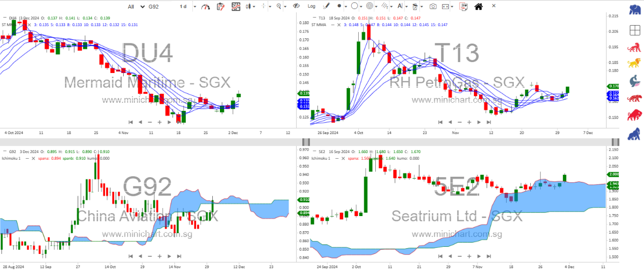The height and width of the screenshot is (271, 644).
Task: Open the speedometer gauge tool
Action: click(205, 7)
